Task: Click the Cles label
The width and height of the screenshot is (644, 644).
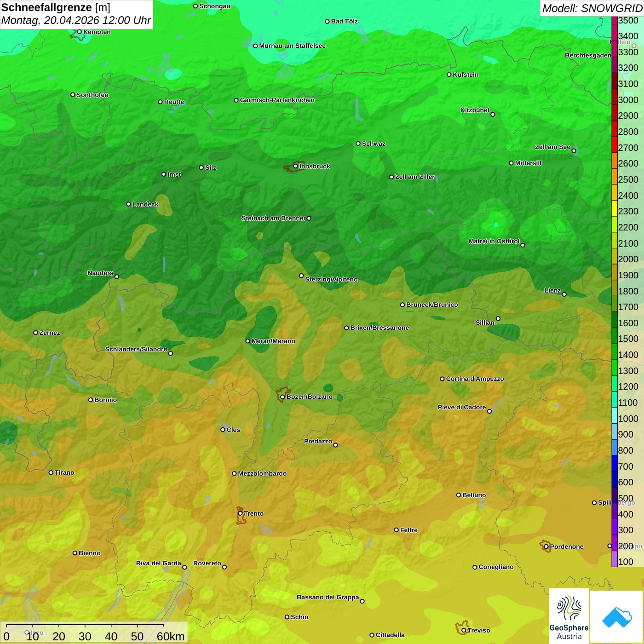Action: click(233, 430)
